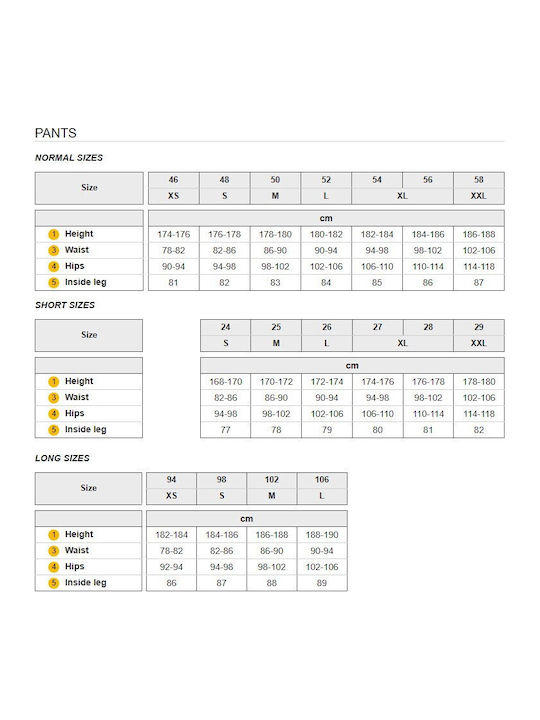The image size is (540, 720).
Task: Click the yellow 4 Hips icon in Long Sizes
Action: coord(54,567)
